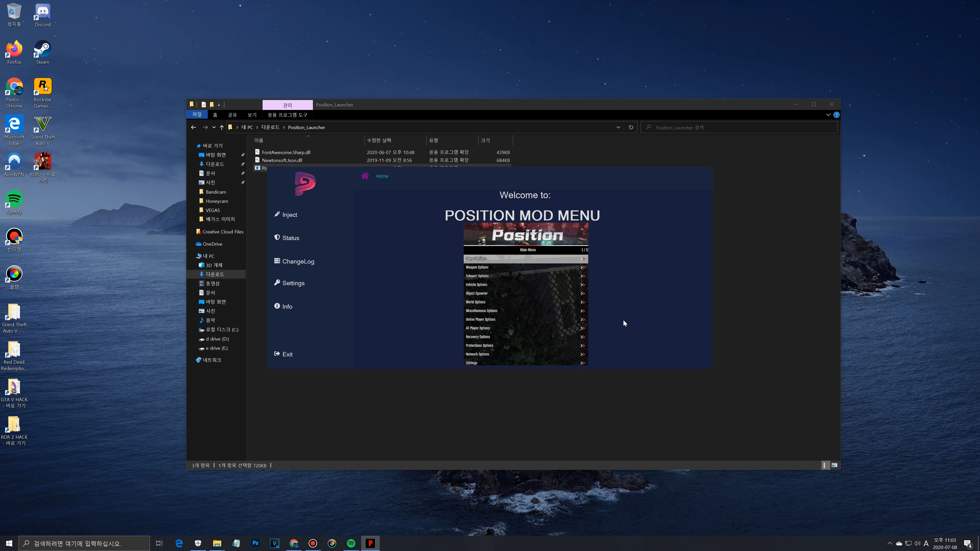Switch to large icons view toggle

834,465
